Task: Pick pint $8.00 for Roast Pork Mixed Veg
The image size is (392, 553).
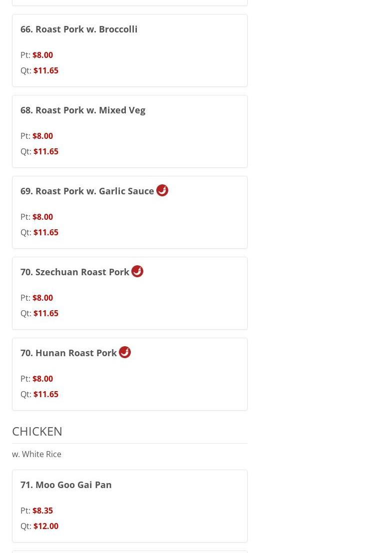Action: [x=42, y=136]
